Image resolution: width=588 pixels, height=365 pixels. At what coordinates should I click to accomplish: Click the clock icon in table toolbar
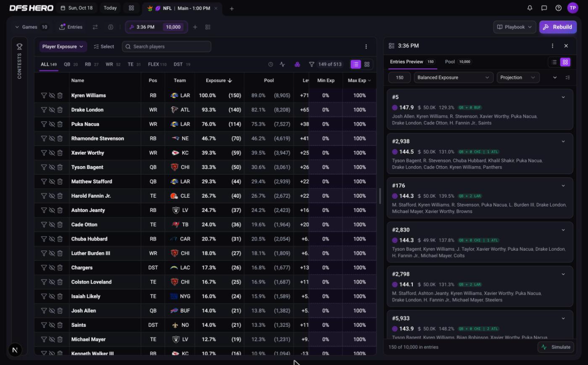pyautogui.click(x=270, y=64)
